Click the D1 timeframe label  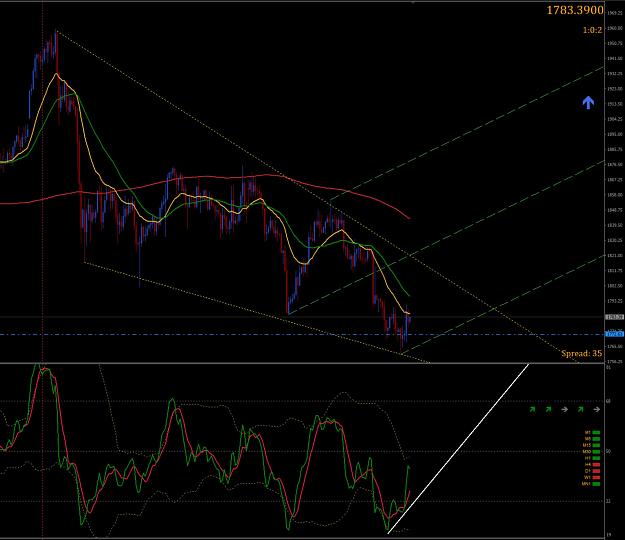(x=588, y=471)
